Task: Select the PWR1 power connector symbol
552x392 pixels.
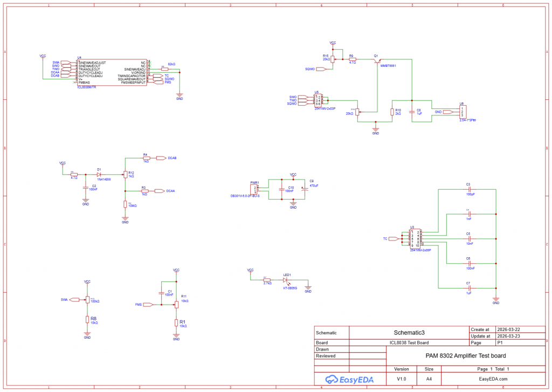Action: tap(256, 189)
